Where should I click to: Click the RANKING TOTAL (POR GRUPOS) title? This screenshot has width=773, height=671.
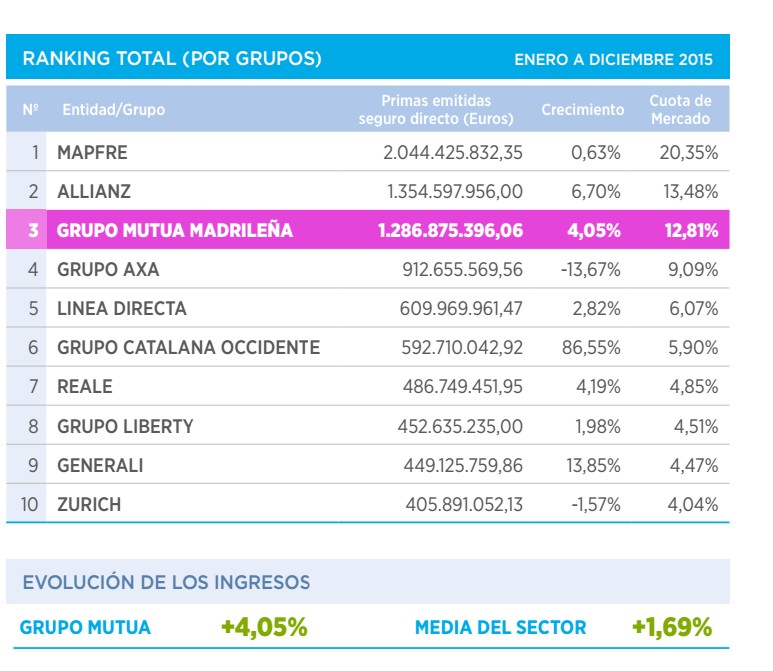point(172,59)
